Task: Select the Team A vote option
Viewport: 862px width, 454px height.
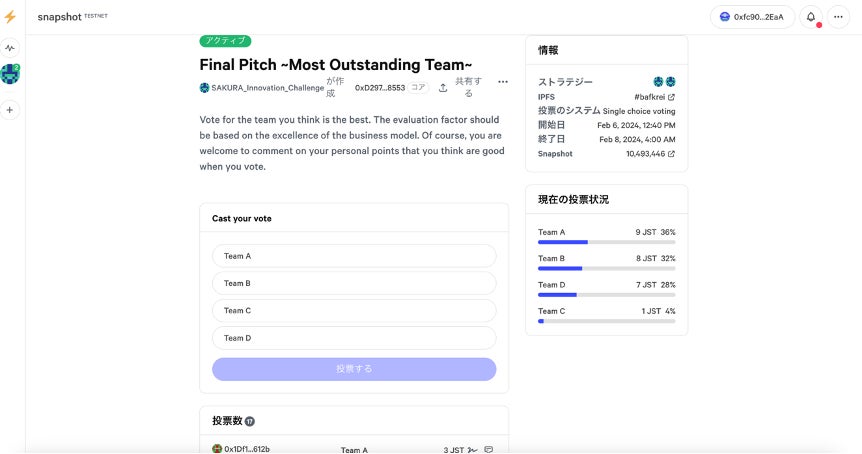Action: tap(354, 256)
